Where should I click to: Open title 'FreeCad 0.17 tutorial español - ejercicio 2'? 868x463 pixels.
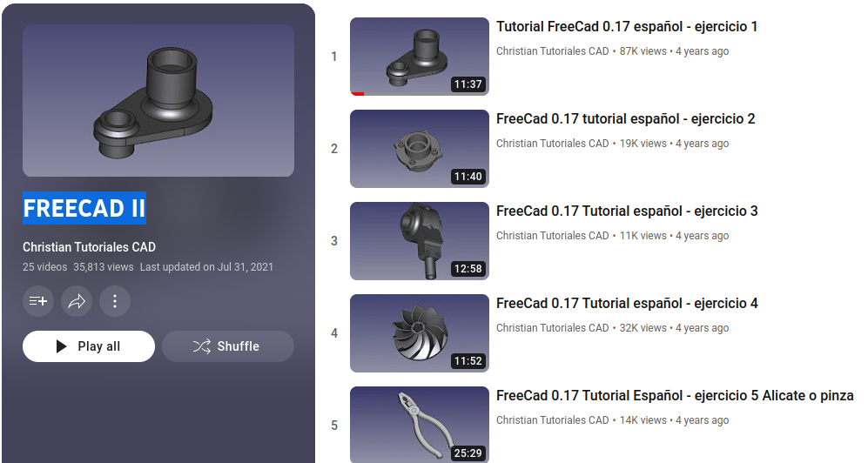pos(626,119)
